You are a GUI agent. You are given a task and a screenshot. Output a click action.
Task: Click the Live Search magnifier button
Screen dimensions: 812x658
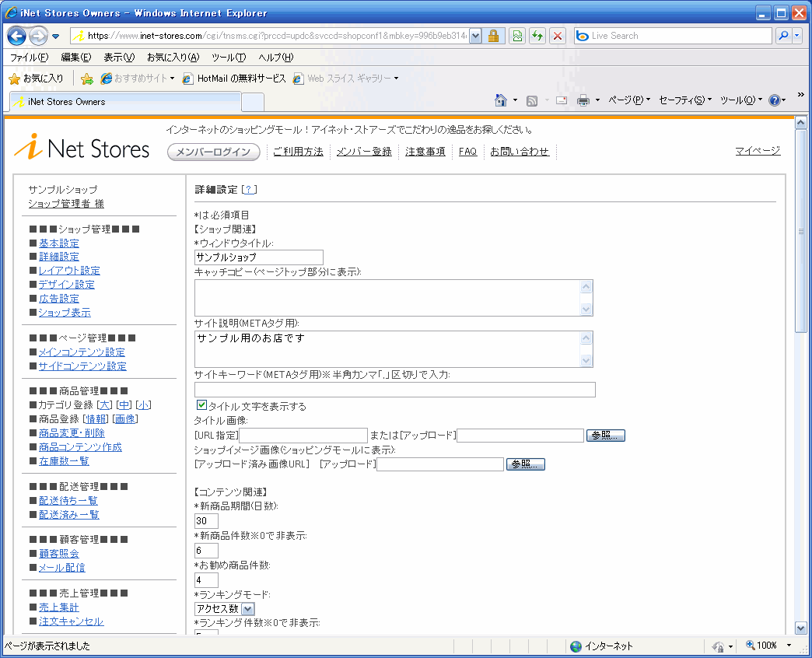click(x=783, y=36)
